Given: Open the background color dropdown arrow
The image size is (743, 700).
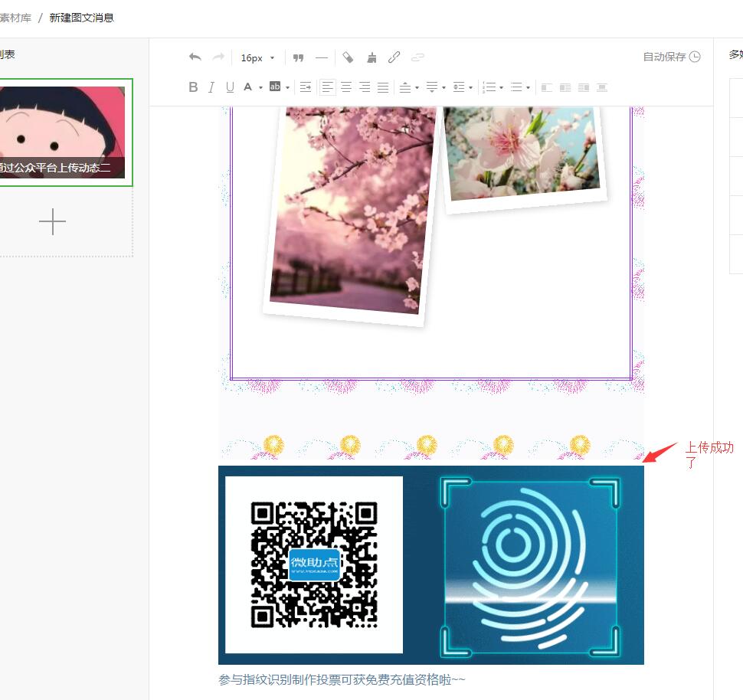Looking at the screenshot, I should pos(288,87).
